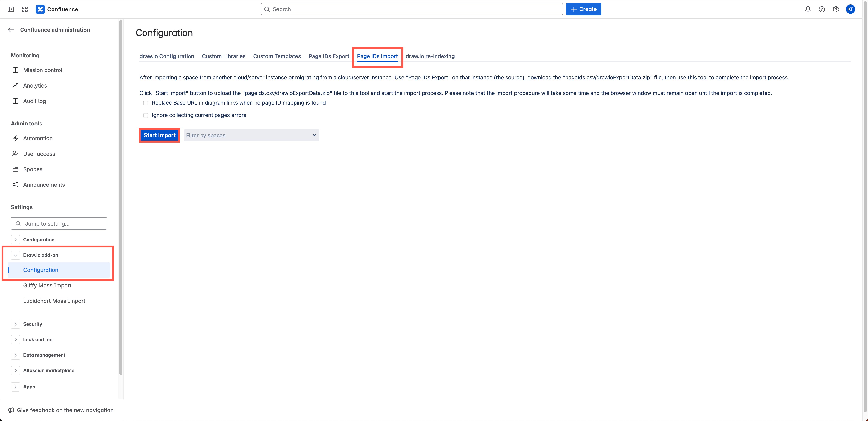The image size is (868, 421).
Task: Check Ignore collecting current pages errors
Action: pos(146,115)
